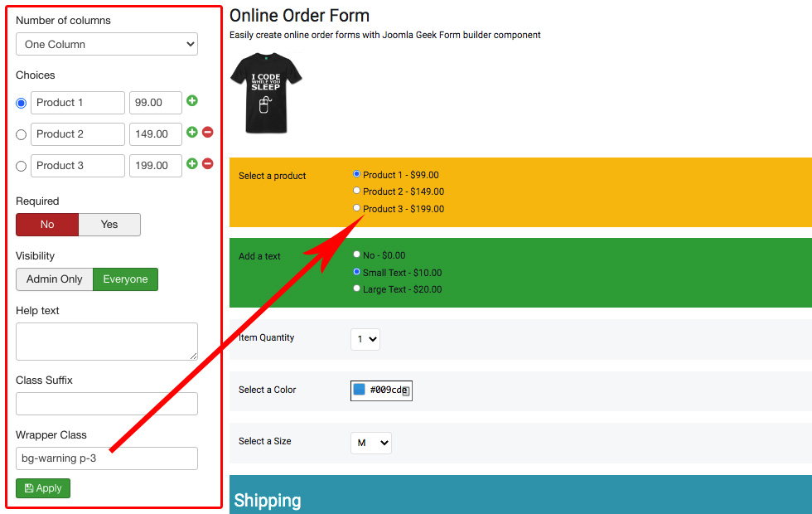812x514 pixels.
Task: Click the Shipping section heading
Action: pyautogui.click(x=267, y=501)
